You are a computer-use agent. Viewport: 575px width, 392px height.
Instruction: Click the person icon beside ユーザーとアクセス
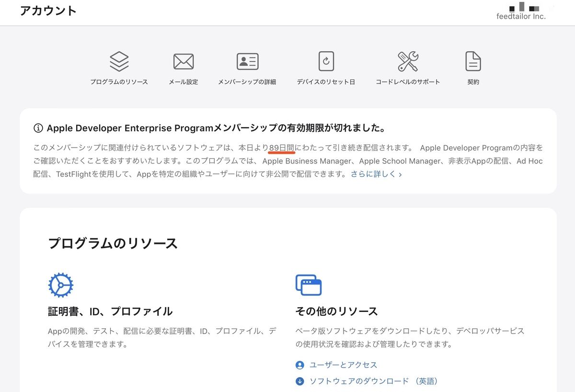point(300,365)
